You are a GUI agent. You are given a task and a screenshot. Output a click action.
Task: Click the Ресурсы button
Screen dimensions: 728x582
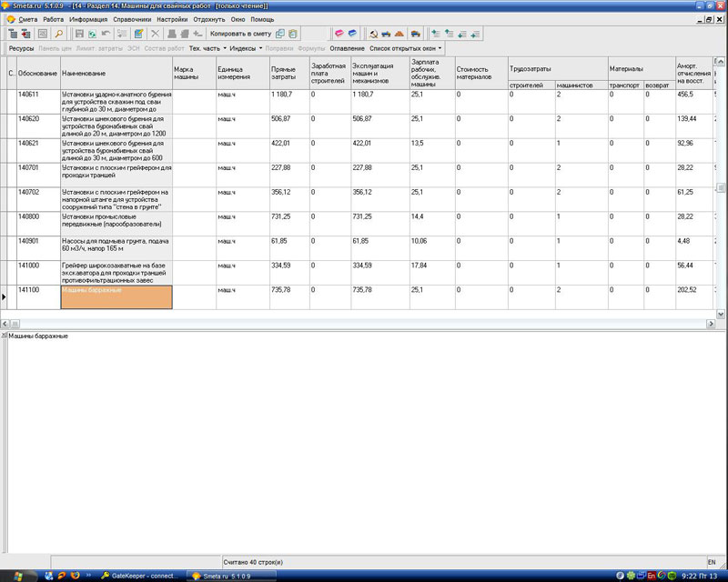[21, 47]
